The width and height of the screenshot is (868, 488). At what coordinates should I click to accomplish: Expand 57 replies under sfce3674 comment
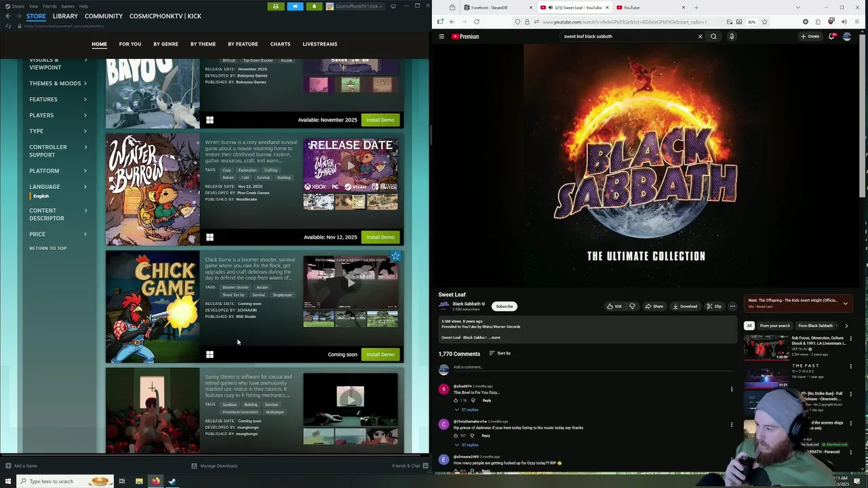(467, 409)
